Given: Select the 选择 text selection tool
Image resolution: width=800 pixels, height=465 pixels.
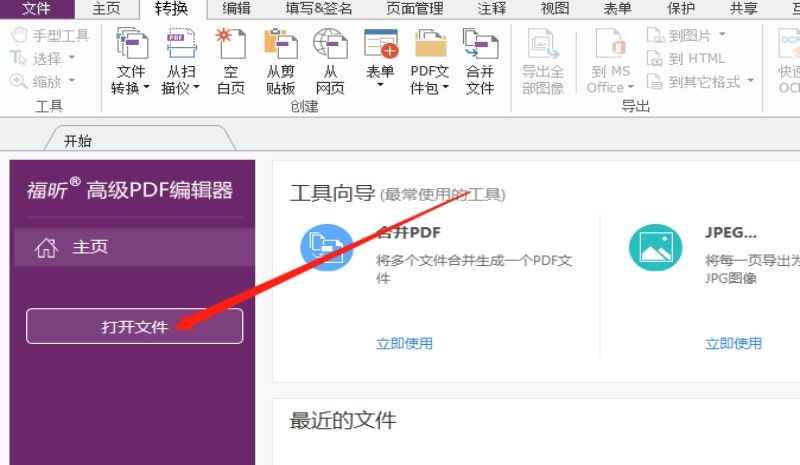Looking at the screenshot, I should pyautogui.click(x=36, y=58).
